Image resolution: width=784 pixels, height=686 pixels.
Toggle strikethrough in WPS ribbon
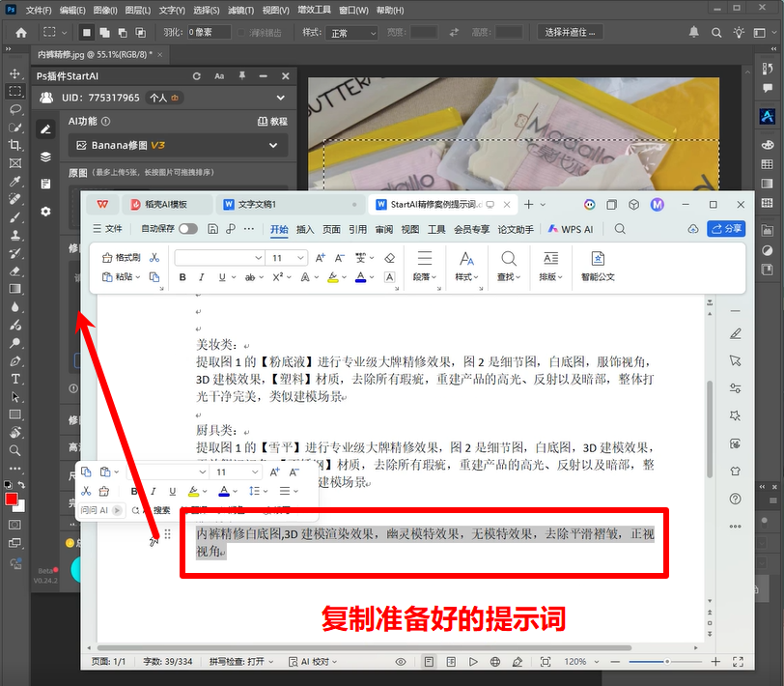[x=250, y=277]
